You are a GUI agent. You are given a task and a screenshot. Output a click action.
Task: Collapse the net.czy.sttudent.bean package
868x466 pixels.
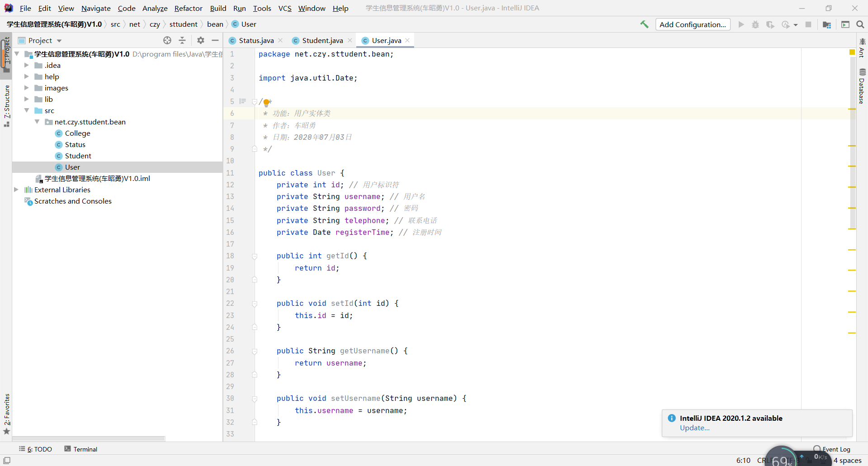[x=37, y=122]
